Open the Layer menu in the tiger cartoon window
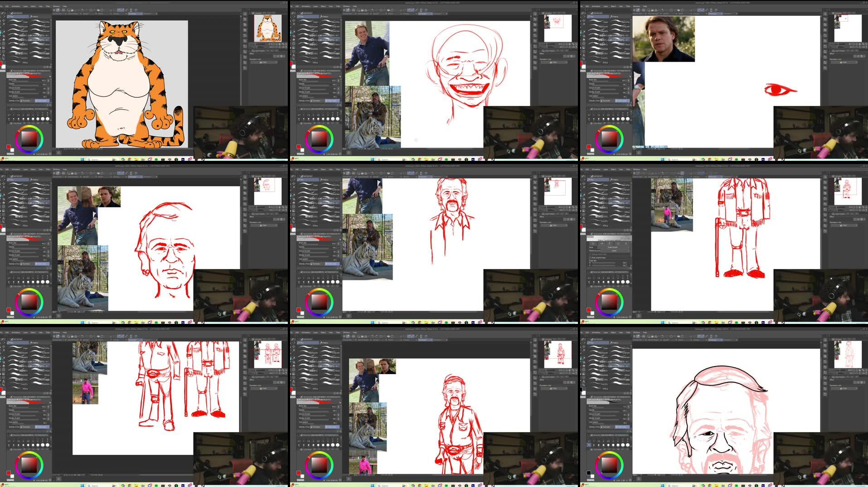Image resolution: width=868 pixels, height=487 pixels. click(25, 6)
